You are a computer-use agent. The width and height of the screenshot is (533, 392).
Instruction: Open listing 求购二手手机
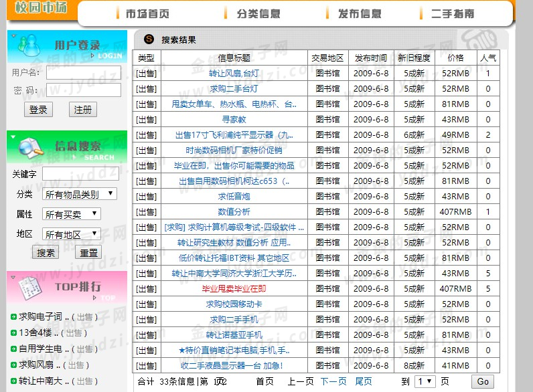[x=234, y=320]
